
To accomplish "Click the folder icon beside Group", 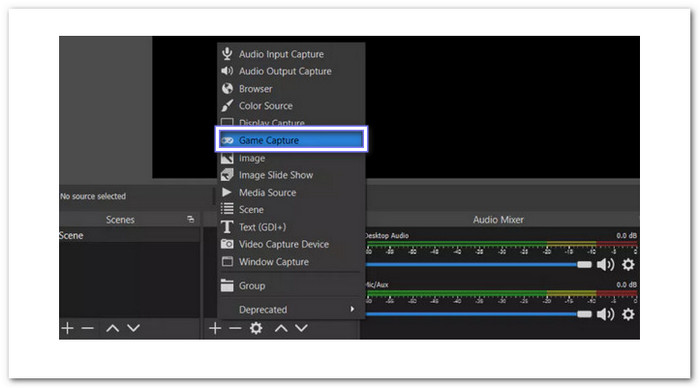I will click(x=227, y=285).
